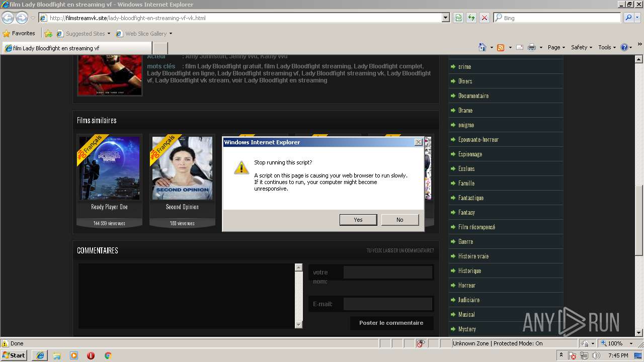The width and height of the screenshot is (644, 362).
Task: Click the volume speaker tray icon
Action: pos(596,355)
